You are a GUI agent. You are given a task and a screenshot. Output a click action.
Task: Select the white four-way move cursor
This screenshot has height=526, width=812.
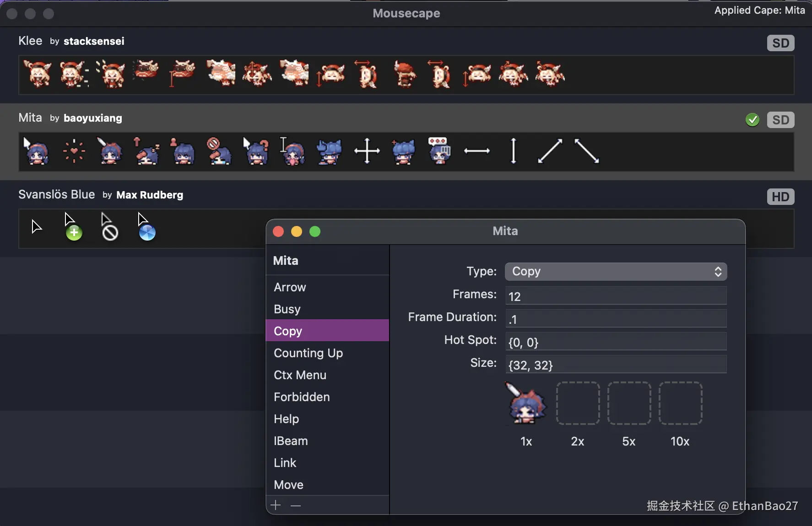point(367,151)
